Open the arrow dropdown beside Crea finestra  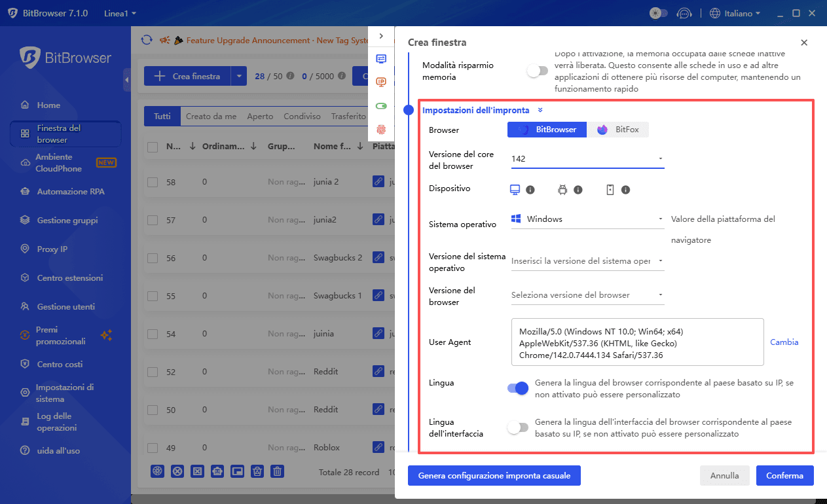tap(239, 76)
